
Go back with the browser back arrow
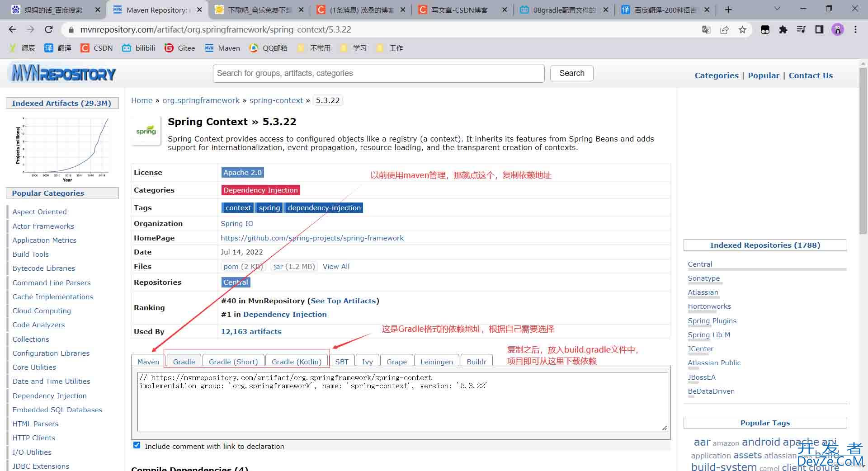tap(13, 29)
